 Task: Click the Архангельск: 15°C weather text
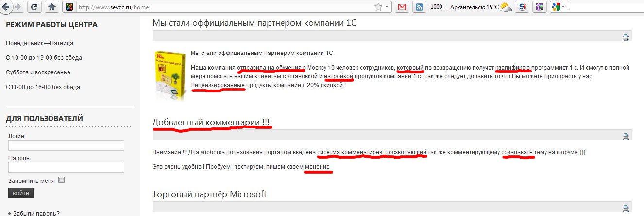[475, 7]
